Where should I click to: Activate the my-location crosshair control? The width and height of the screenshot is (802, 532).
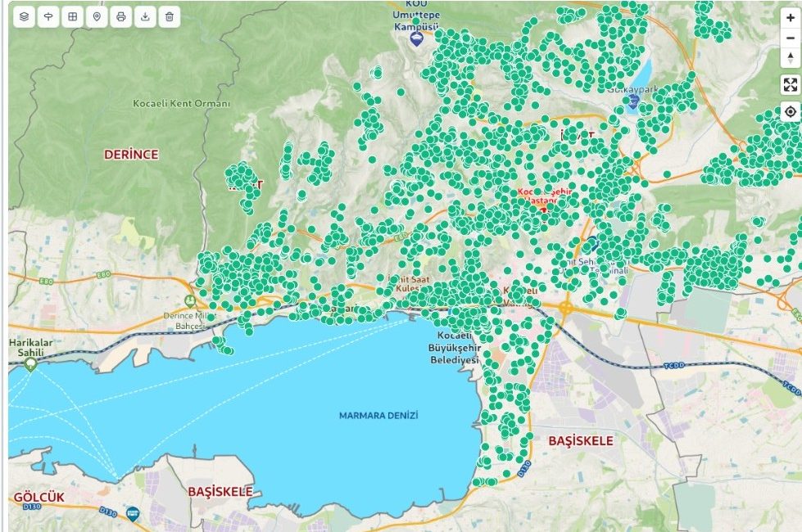click(x=789, y=110)
